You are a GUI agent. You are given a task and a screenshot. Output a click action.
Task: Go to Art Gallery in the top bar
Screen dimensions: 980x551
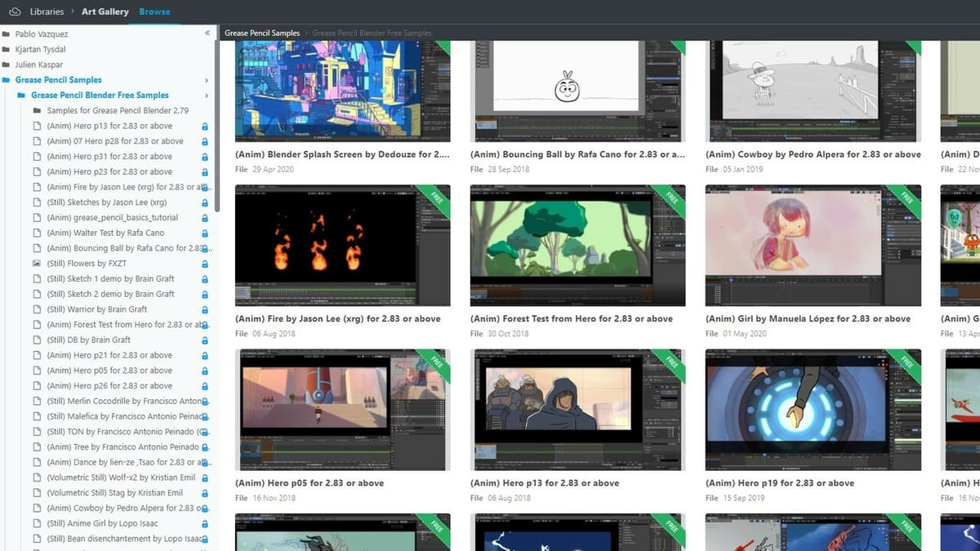(105, 11)
